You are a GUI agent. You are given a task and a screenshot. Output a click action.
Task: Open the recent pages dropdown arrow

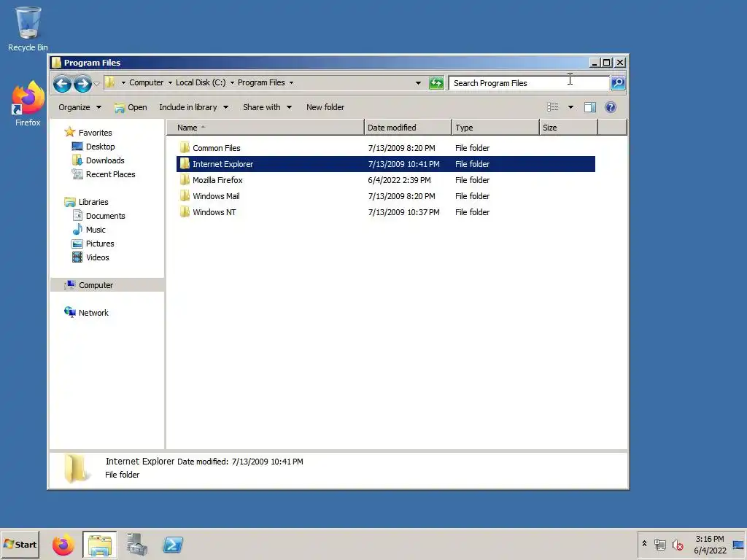click(x=96, y=84)
